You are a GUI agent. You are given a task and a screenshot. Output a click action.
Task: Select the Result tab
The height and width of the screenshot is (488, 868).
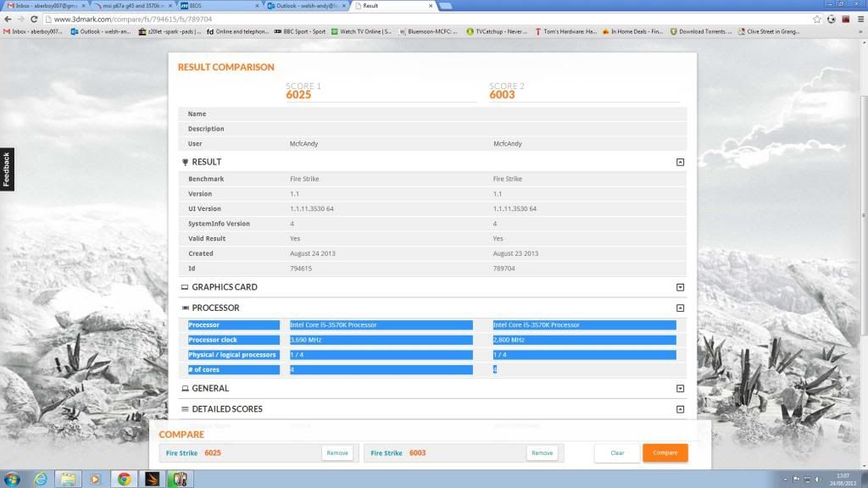pyautogui.click(x=393, y=6)
